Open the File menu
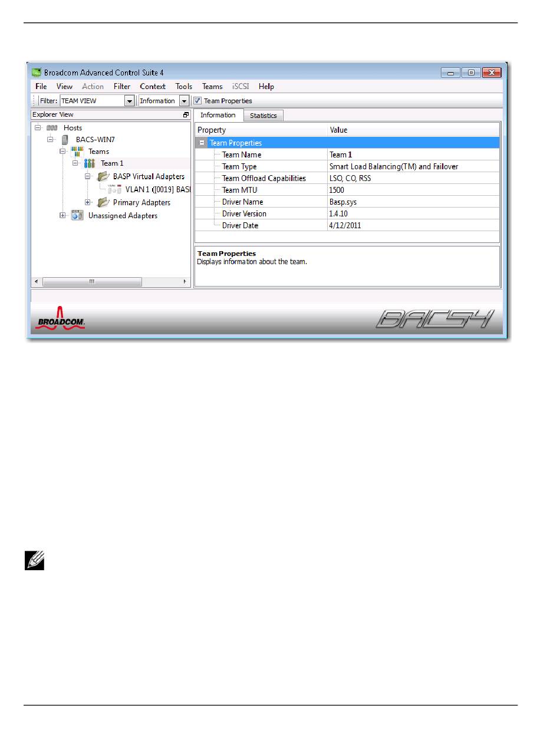 (x=41, y=86)
